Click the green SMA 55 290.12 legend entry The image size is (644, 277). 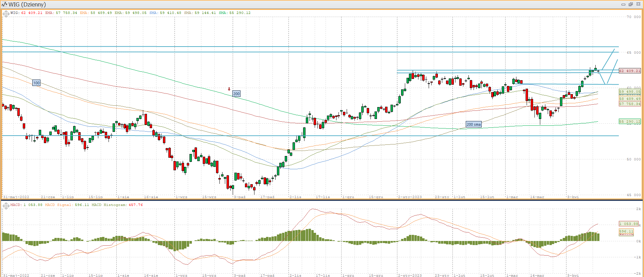click(x=235, y=13)
